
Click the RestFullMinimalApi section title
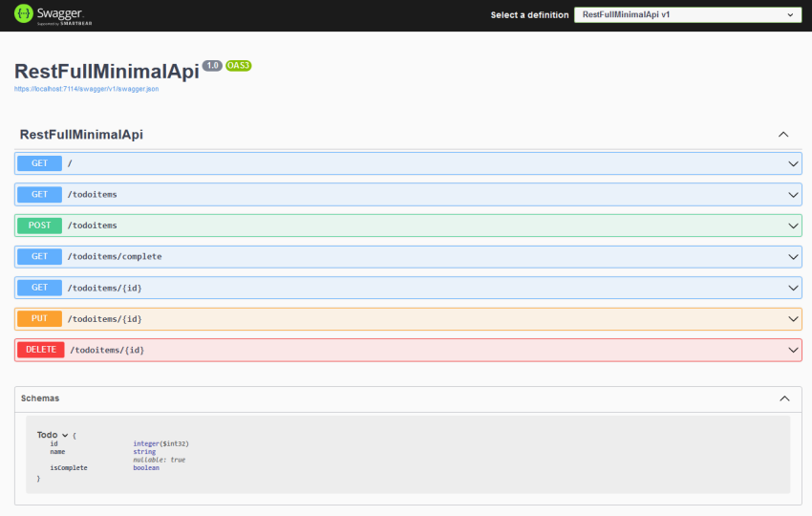click(x=81, y=135)
